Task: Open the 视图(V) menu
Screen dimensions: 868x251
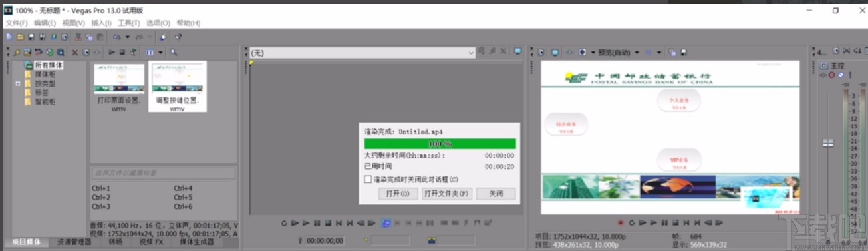Action: (73, 23)
